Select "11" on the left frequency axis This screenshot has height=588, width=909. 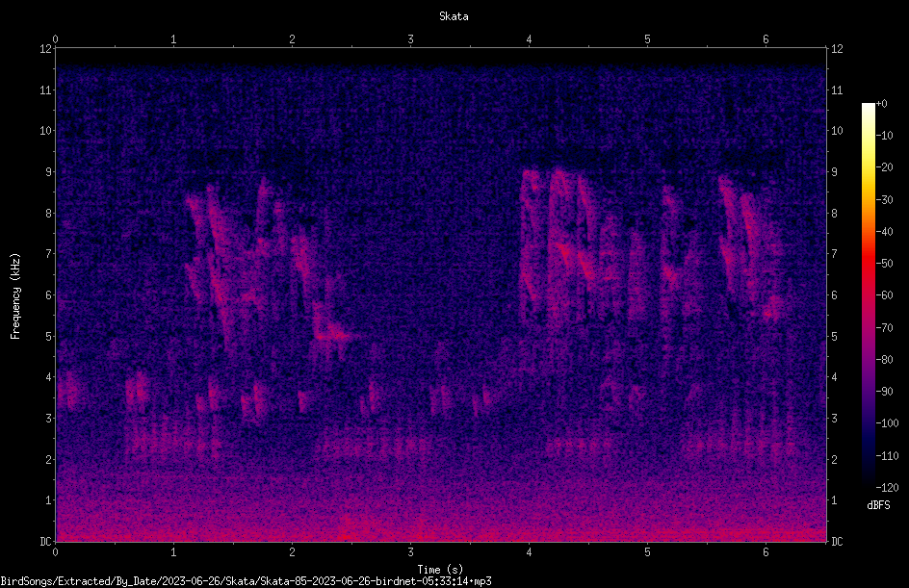click(x=45, y=89)
